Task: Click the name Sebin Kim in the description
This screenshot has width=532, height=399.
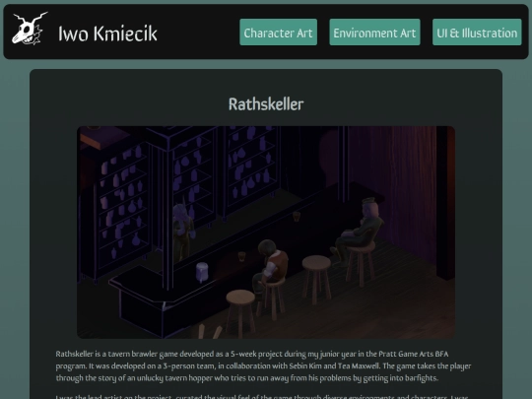Action: 305,366
